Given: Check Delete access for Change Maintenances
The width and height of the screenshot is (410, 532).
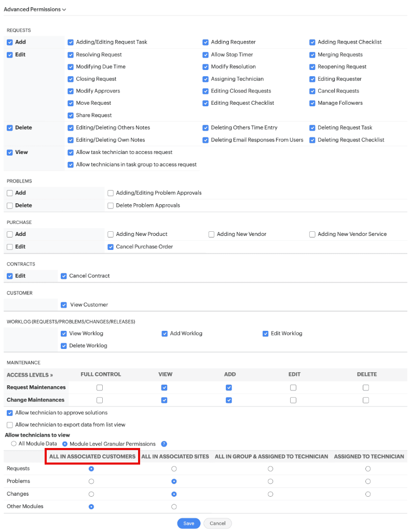Looking at the screenshot, I should [x=366, y=400].
